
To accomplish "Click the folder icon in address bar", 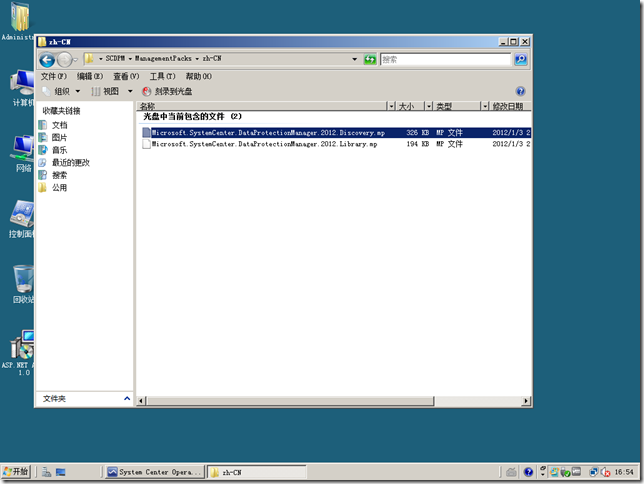I will pyautogui.click(x=89, y=59).
